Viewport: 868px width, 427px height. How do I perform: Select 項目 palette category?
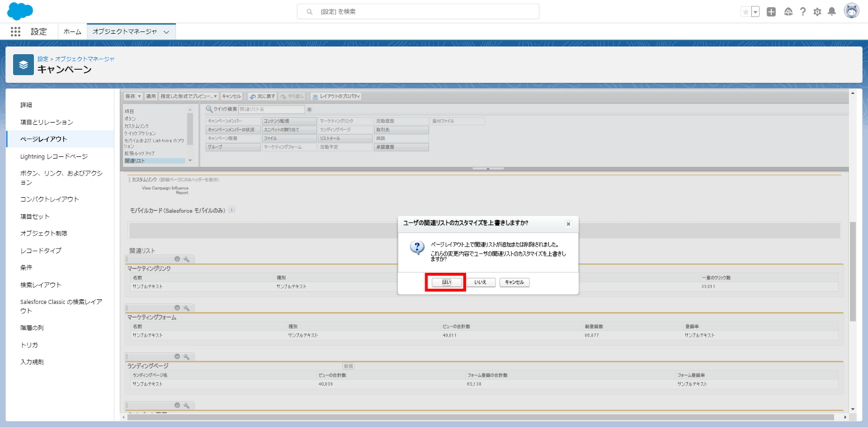pos(129,111)
